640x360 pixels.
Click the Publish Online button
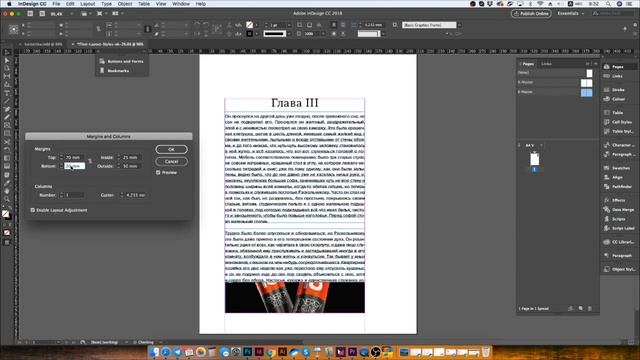point(531,13)
